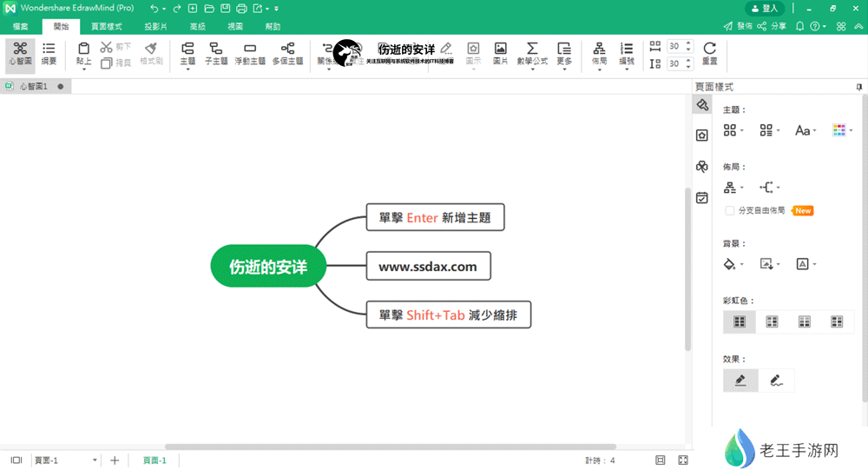Screen dimensions: 868x470
Task: Select the 伤逝的安详 central topic node
Action: (268, 267)
